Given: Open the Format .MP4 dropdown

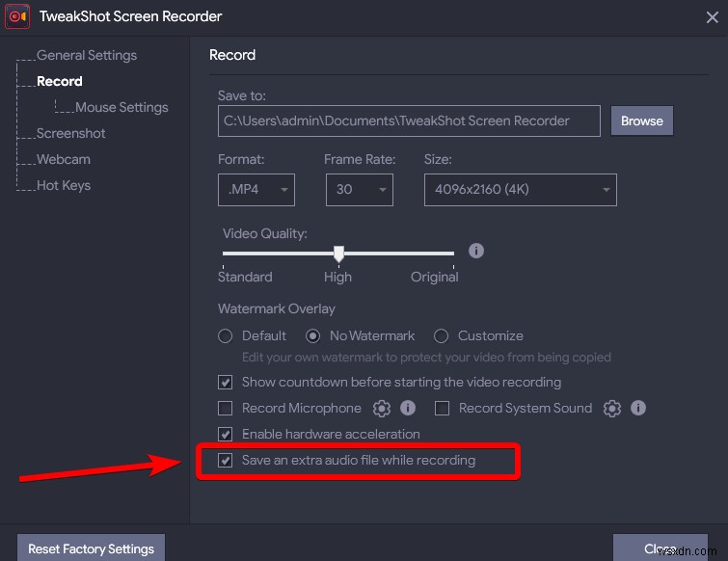Looking at the screenshot, I should [x=256, y=190].
